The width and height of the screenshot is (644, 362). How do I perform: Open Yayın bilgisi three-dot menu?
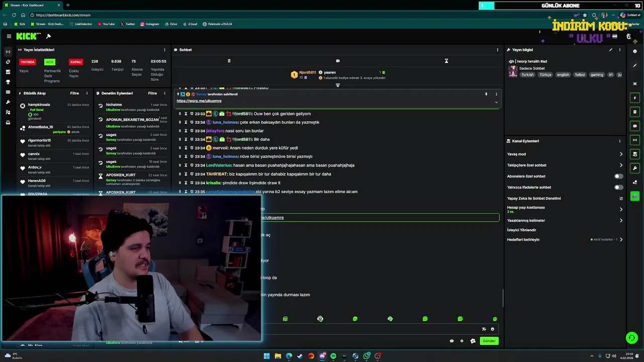coord(620,50)
